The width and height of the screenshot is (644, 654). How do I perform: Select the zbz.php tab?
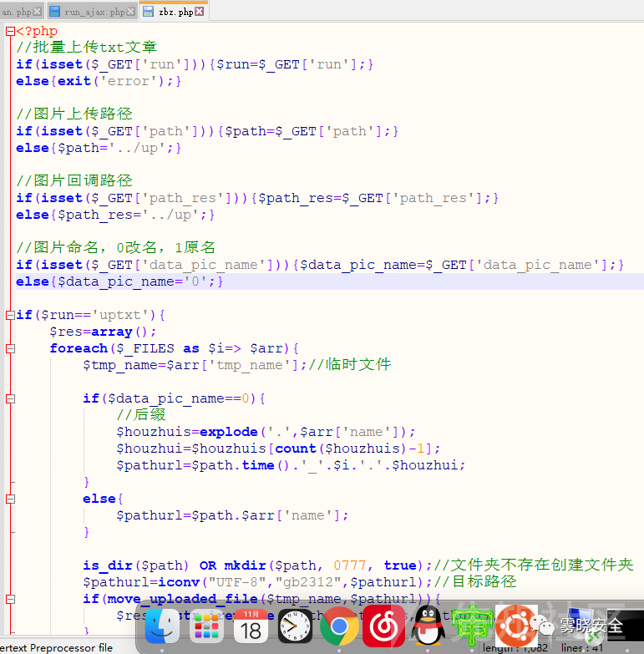pos(175,12)
